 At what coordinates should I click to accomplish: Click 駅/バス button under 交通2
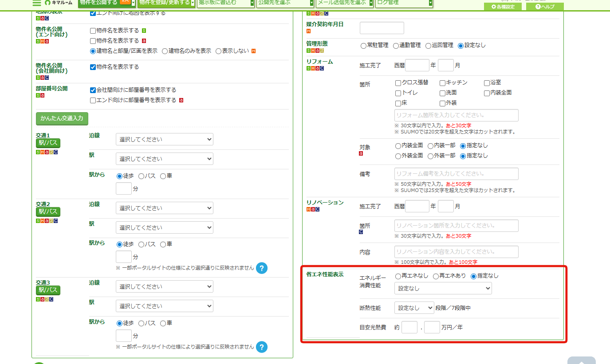(48, 212)
